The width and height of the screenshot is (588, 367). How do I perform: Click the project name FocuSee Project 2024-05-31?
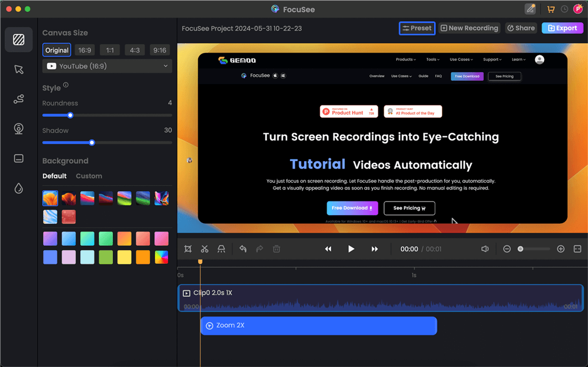pos(242,28)
